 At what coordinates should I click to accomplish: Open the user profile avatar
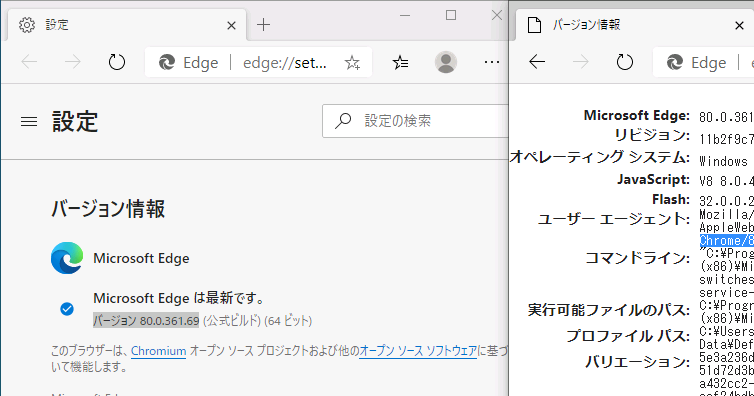(x=446, y=62)
